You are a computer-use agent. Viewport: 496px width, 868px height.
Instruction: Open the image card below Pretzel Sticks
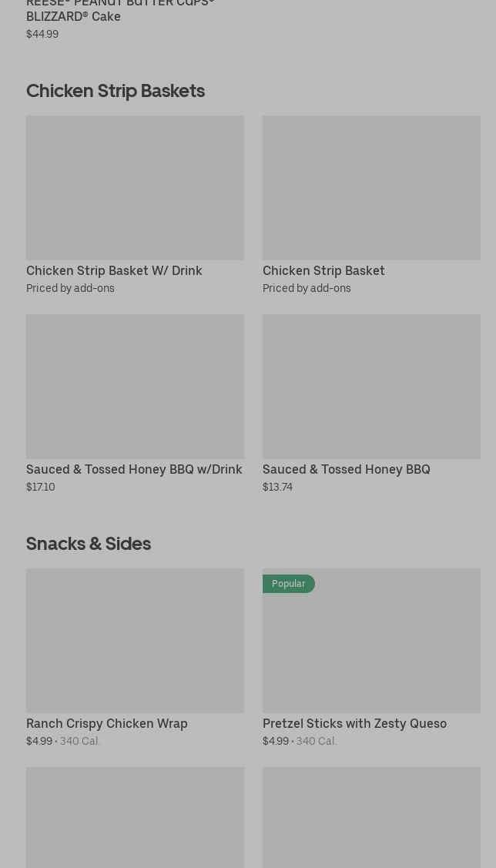pos(371,816)
